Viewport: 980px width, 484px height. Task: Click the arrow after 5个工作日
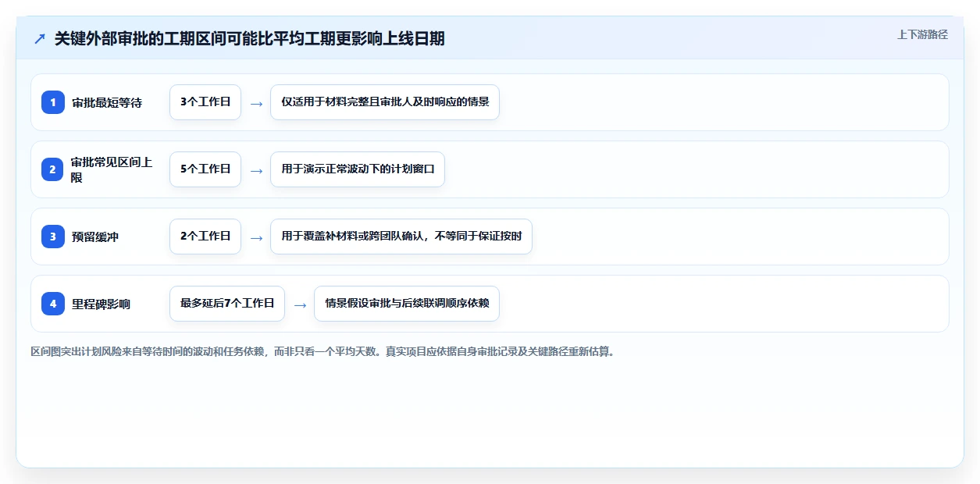tap(256, 170)
